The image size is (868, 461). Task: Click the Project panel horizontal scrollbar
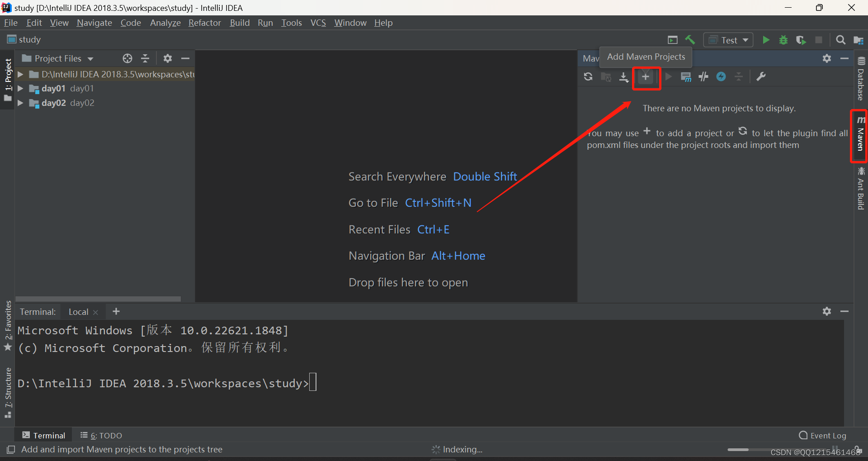(98, 299)
